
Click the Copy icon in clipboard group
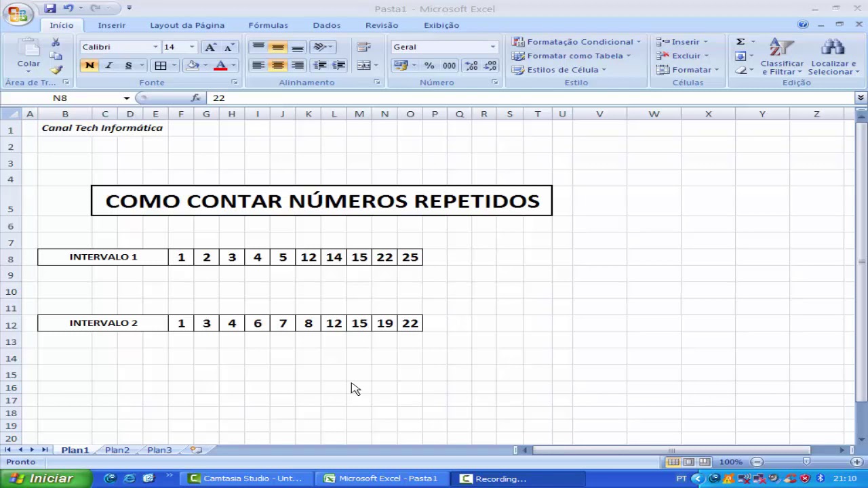56,56
